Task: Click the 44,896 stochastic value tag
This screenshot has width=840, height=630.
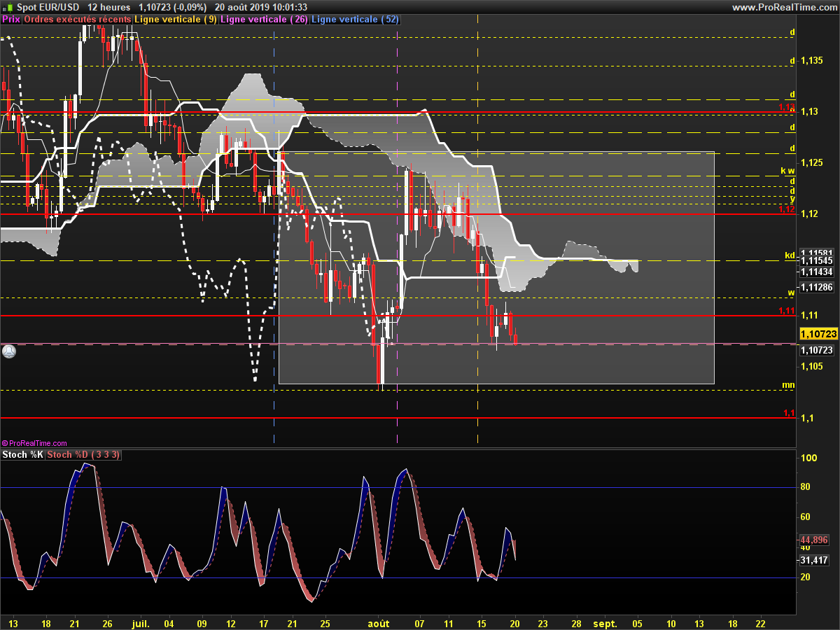Action: point(815,540)
